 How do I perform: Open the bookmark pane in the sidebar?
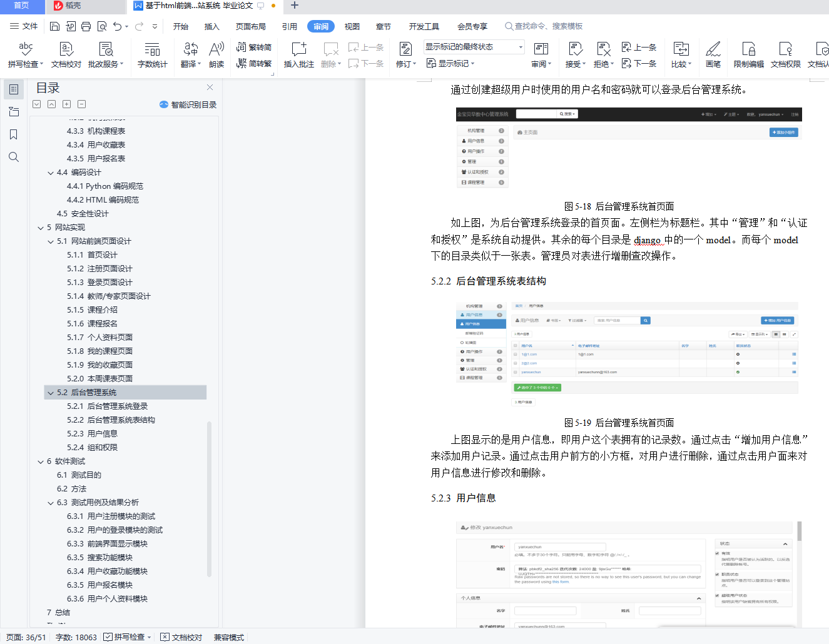pyautogui.click(x=14, y=134)
